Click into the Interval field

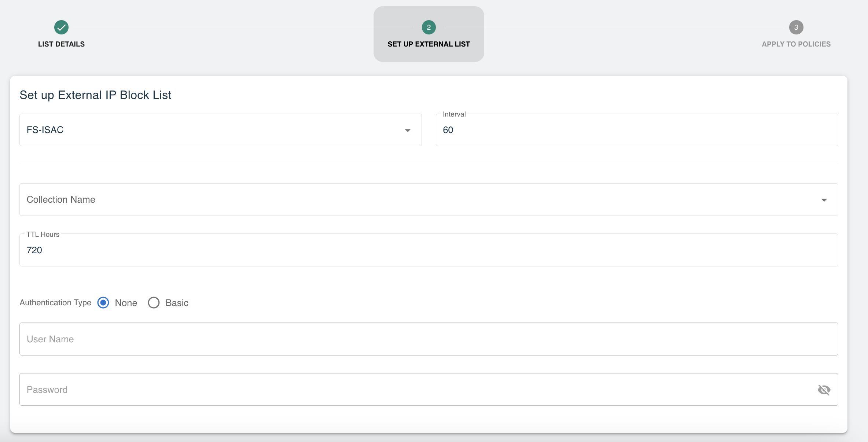click(x=637, y=130)
